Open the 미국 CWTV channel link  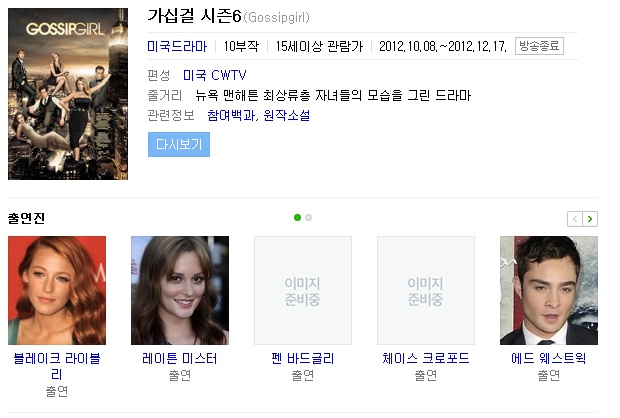tap(215, 75)
